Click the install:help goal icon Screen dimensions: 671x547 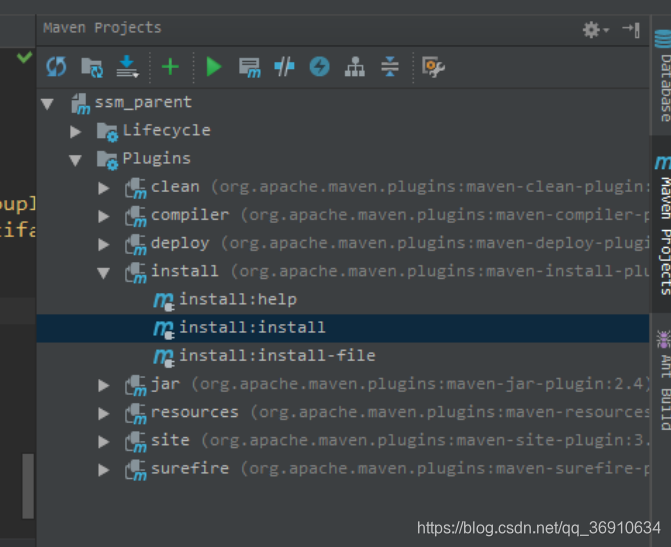[x=163, y=301]
